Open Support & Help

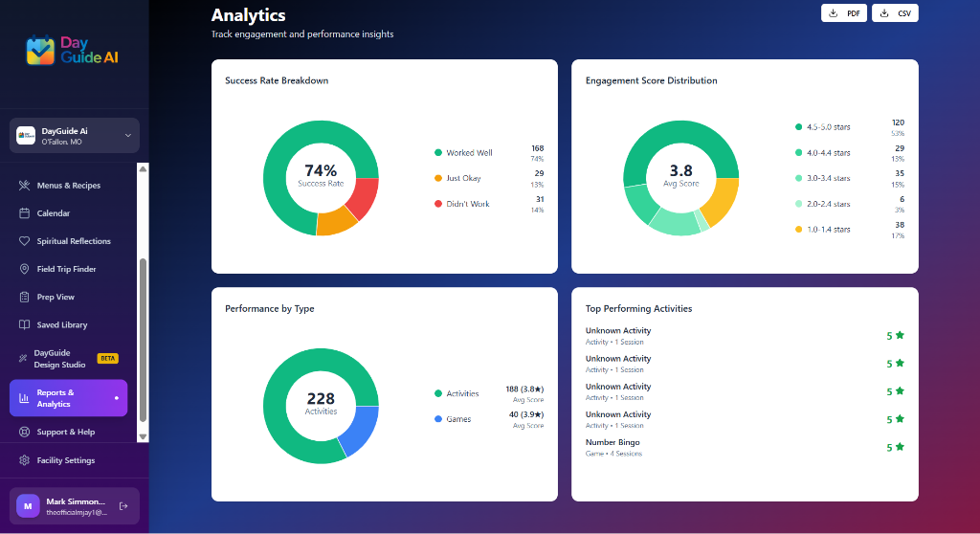click(69, 432)
